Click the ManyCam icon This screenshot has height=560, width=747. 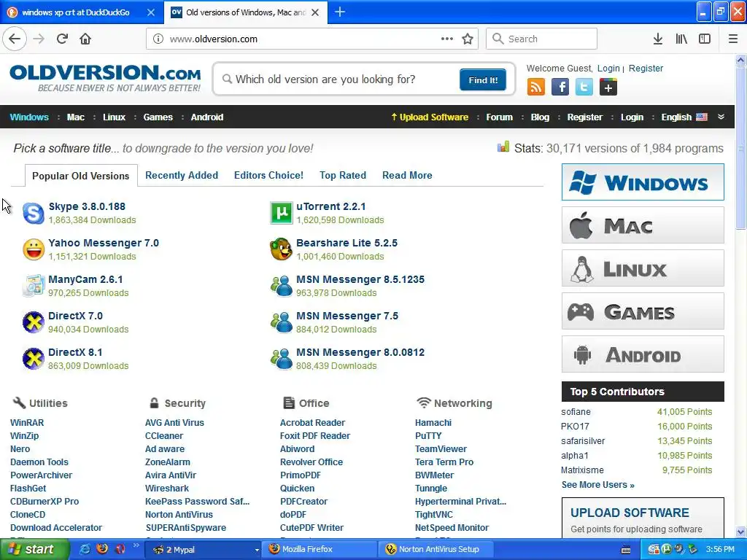[x=34, y=286]
